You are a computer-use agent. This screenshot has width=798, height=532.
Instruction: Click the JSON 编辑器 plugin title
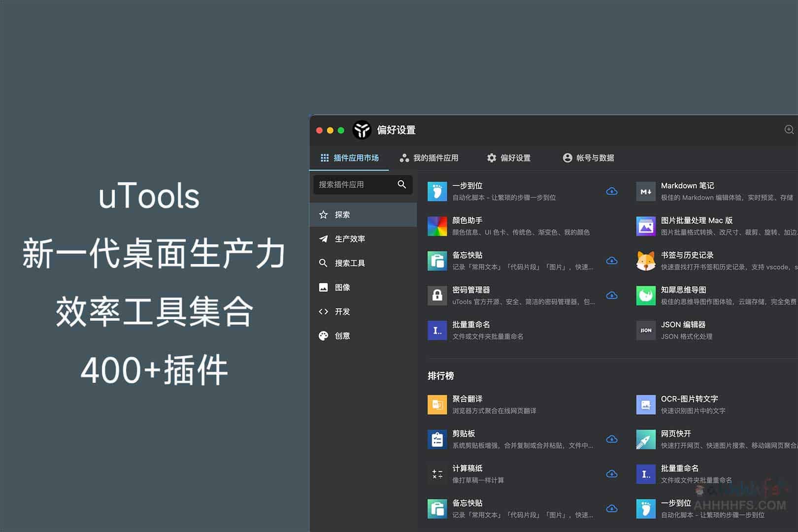click(684, 325)
